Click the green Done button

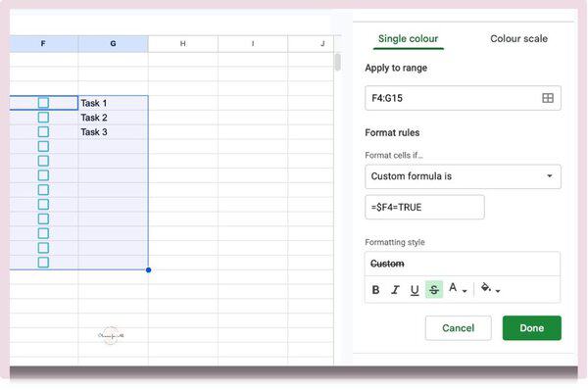[x=532, y=328]
